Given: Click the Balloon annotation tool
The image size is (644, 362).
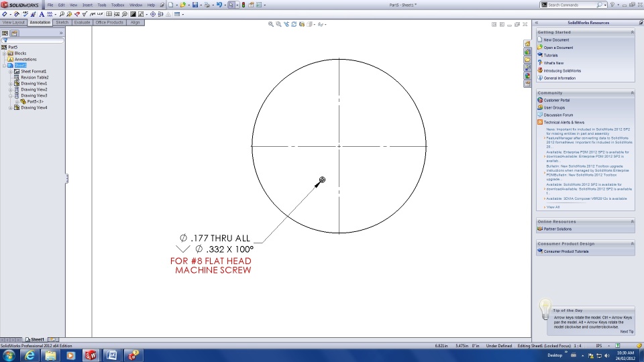Looking at the screenshot, I should click(62, 14).
